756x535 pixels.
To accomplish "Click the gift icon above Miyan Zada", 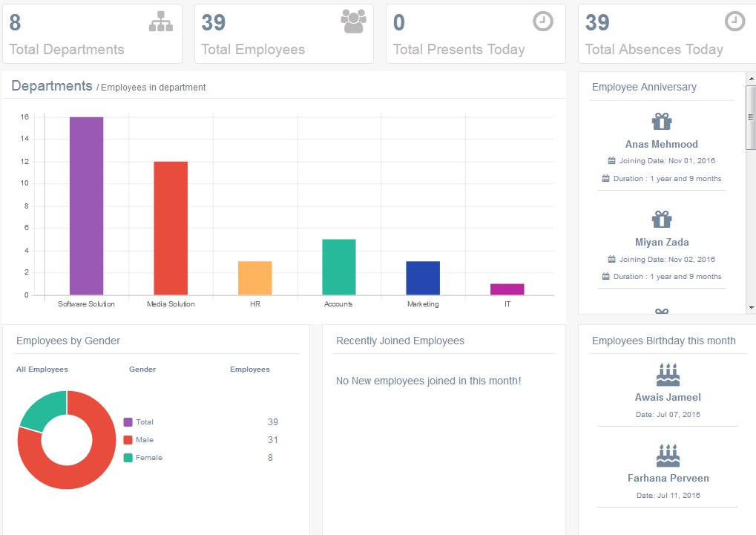I will point(662,220).
